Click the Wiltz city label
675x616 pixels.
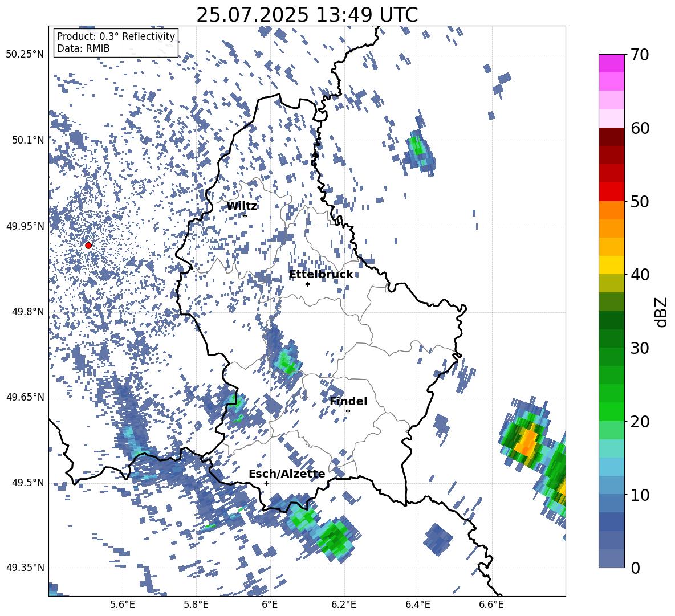[x=242, y=206]
